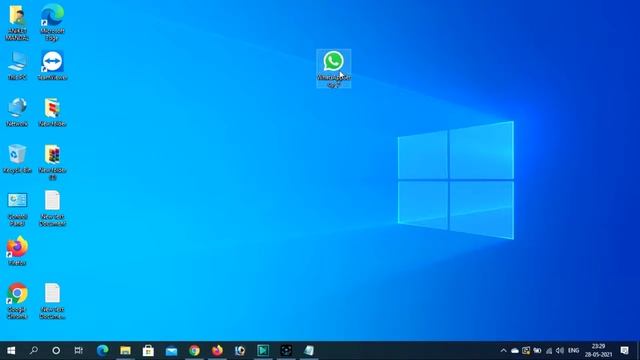Open the Action Center notifications icon

(624, 351)
